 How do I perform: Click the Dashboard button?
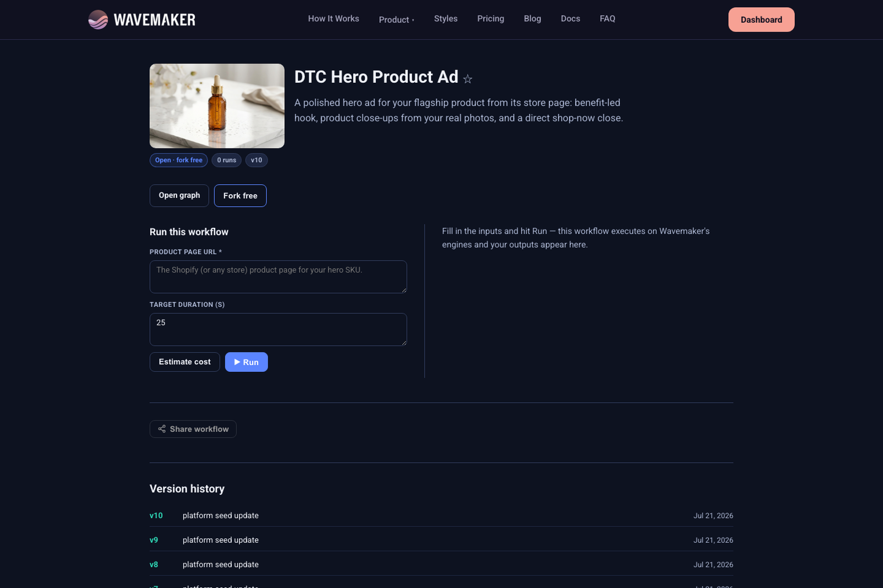762,20
